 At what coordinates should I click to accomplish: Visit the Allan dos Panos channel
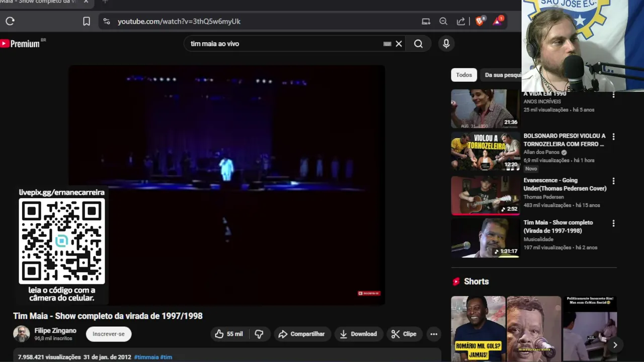click(x=542, y=152)
